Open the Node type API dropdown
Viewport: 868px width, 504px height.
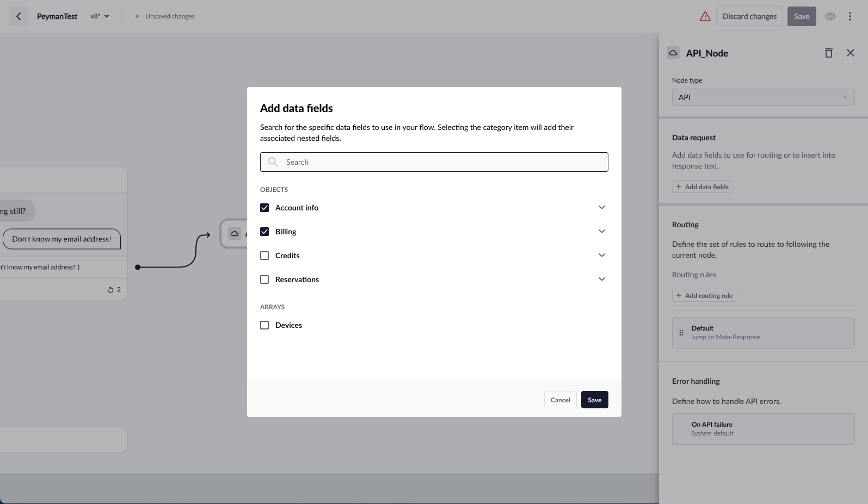tap(763, 97)
